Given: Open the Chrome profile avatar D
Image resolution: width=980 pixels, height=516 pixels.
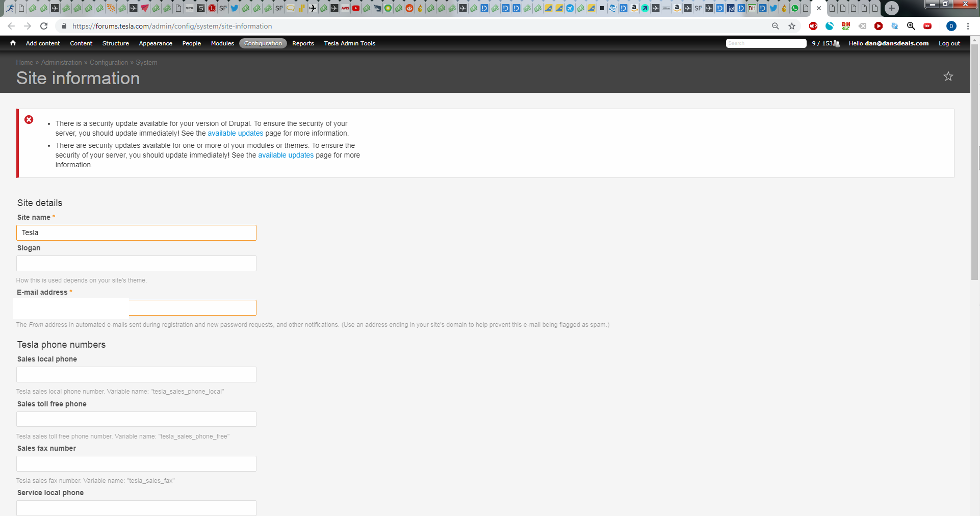Looking at the screenshot, I should pyautogui.click(x=951, y=26).
